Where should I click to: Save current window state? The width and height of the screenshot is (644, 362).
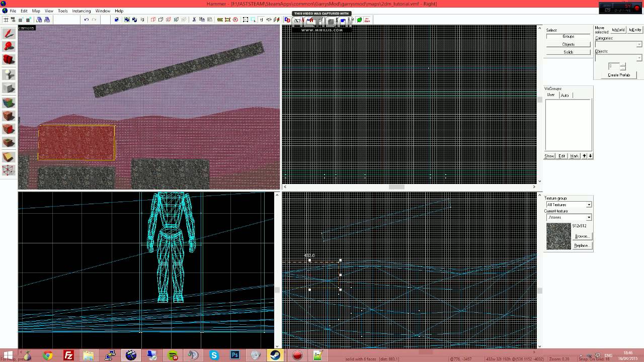coord(47,20)
